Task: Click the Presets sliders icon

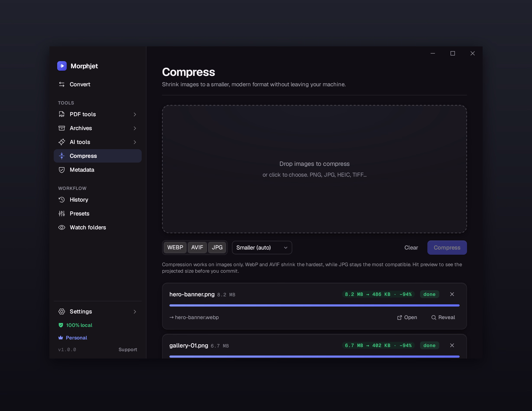Action: point(62,214)
